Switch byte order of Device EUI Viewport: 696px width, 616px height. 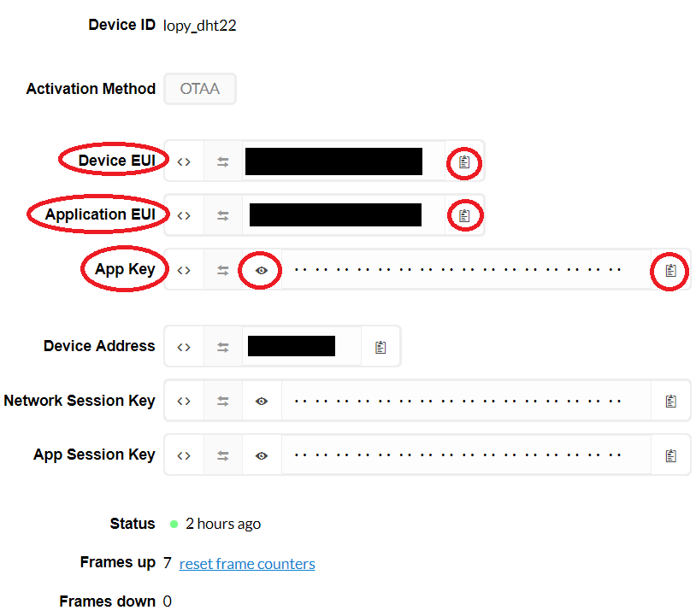coord(223,161)
